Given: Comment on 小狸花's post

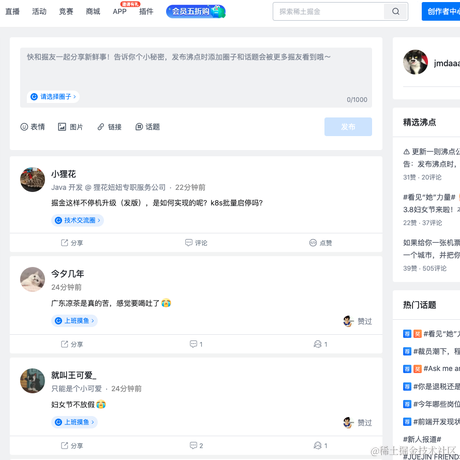Looking at the screenshot, I should (x=196, y=243).
